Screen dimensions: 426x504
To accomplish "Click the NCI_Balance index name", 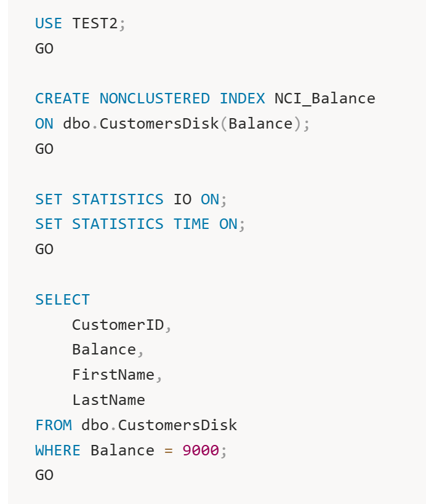I will pyautogui.click(x=324, y=98).
